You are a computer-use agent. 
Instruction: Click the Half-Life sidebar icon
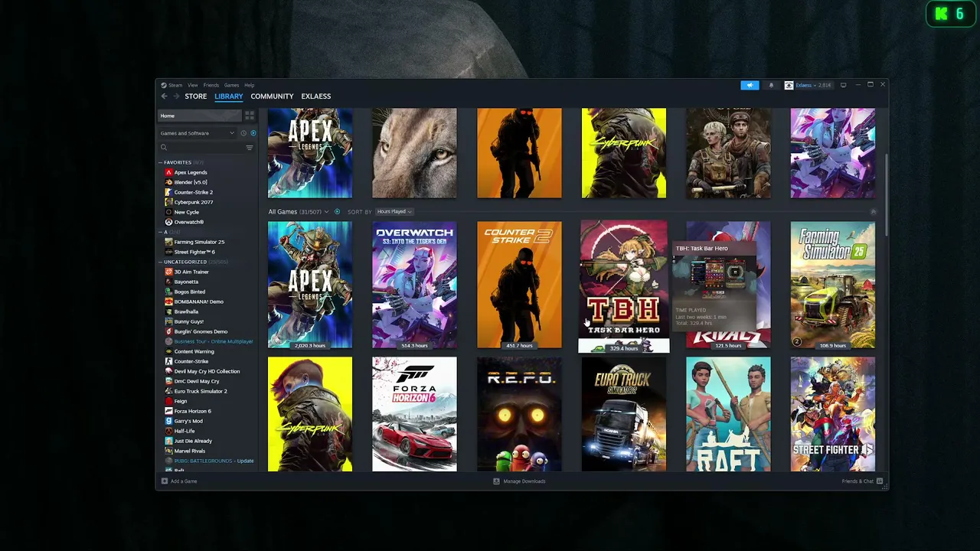[x=168, y=431]
